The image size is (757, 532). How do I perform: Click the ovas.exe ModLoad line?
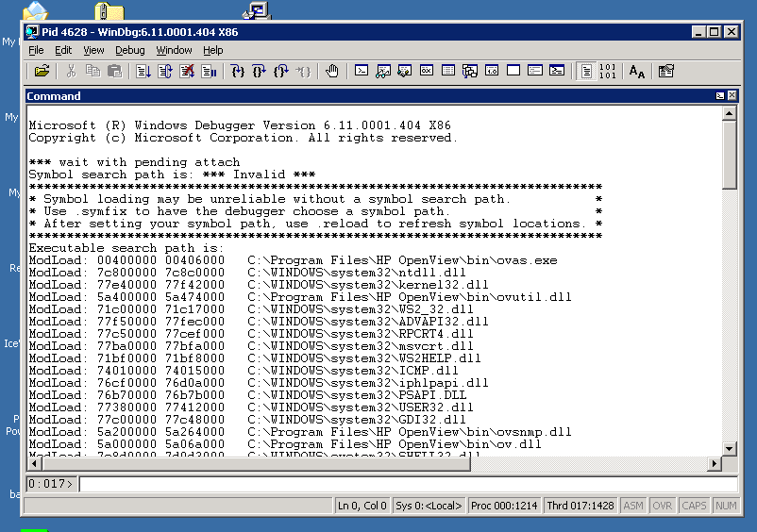pos(293,260)
